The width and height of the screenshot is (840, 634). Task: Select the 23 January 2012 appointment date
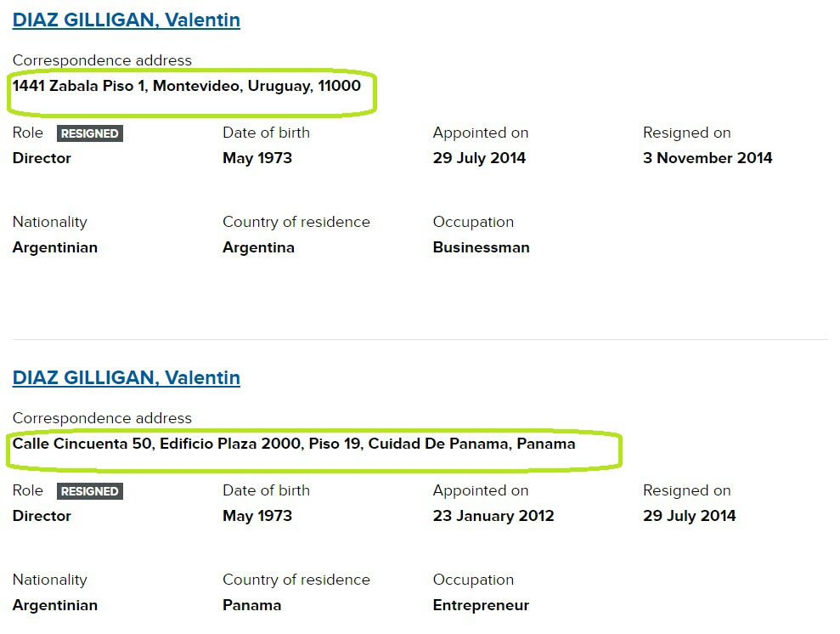point(493,516)
